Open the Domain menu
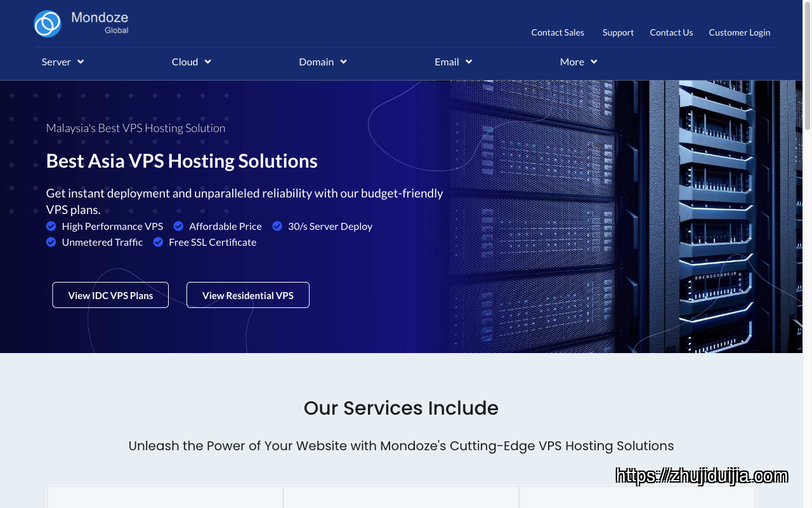Image resolution: width=812 pixels, height=508 pixels. pos(323,62)
